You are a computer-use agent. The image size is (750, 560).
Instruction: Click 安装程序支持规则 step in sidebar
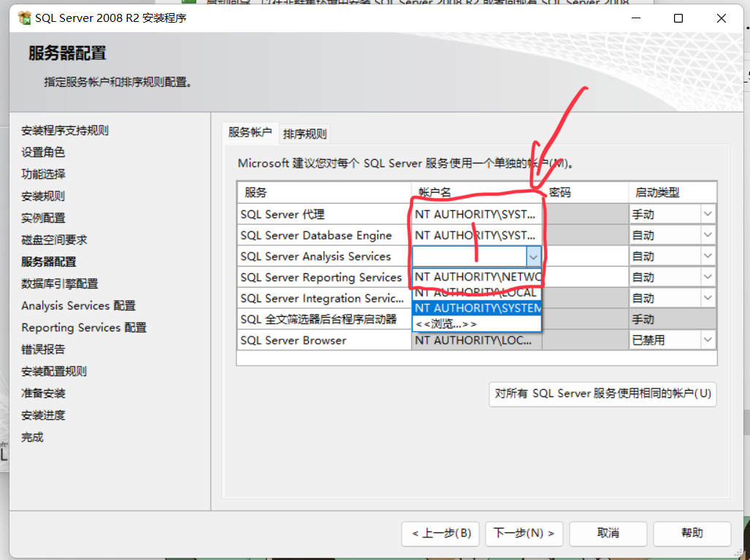point(64,131)
